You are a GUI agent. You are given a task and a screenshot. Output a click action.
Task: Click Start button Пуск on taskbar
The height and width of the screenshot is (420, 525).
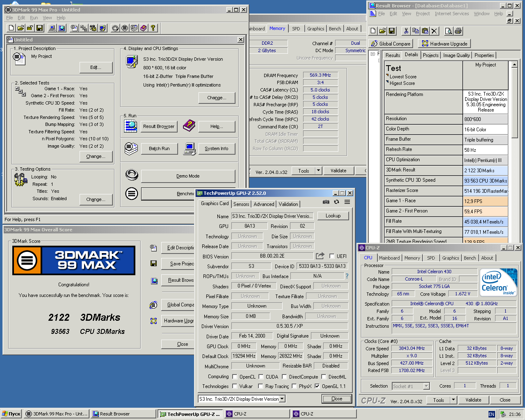pos(11,414)
